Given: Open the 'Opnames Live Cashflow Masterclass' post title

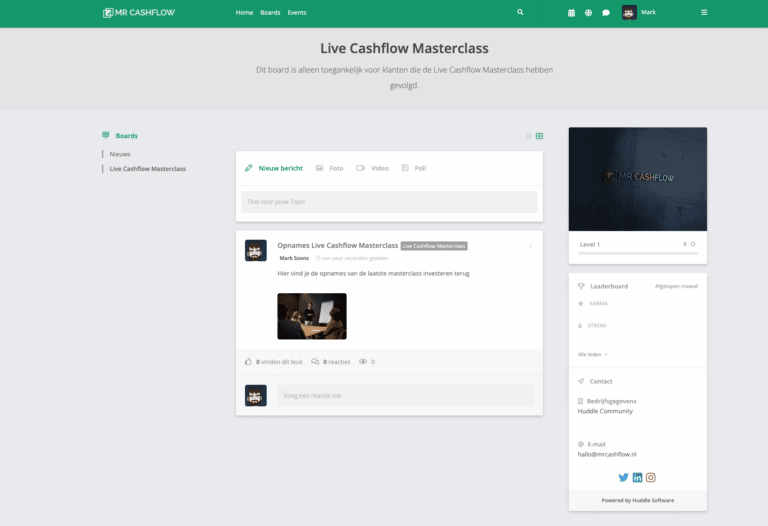Looking at the screenshot, I should pos(337,245).
